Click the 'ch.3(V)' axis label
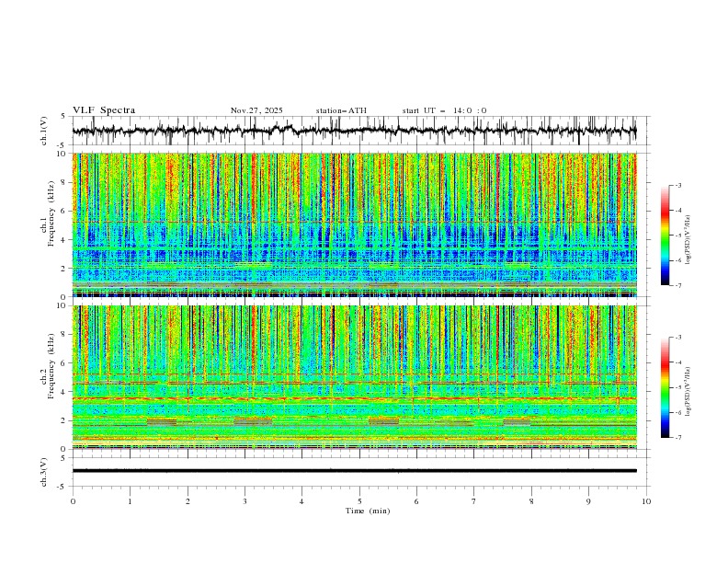Screen dimensions: 728x563 coord(44,472)
